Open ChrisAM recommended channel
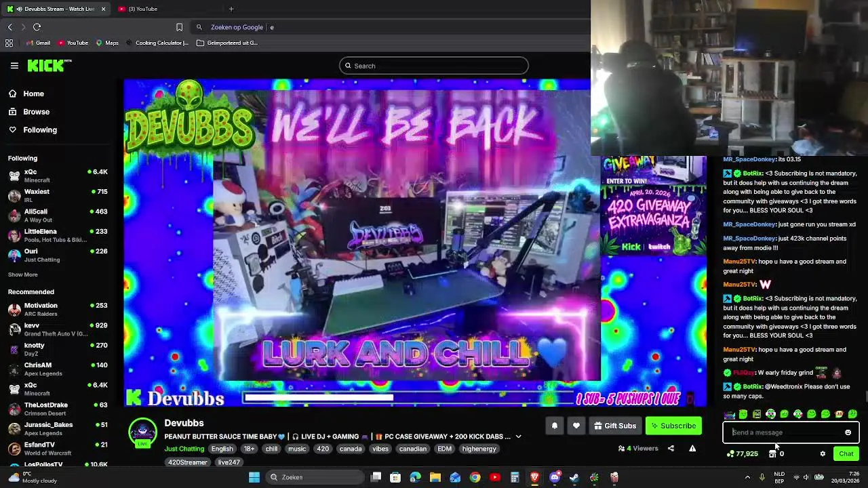Screen dimensions: 868x488 [58, 369]
